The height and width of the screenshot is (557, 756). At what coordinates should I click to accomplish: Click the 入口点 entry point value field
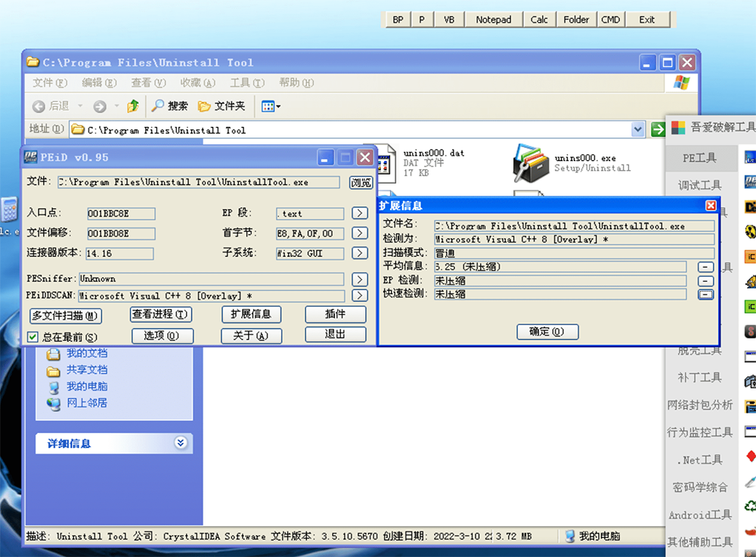click(x=121, y=213)
